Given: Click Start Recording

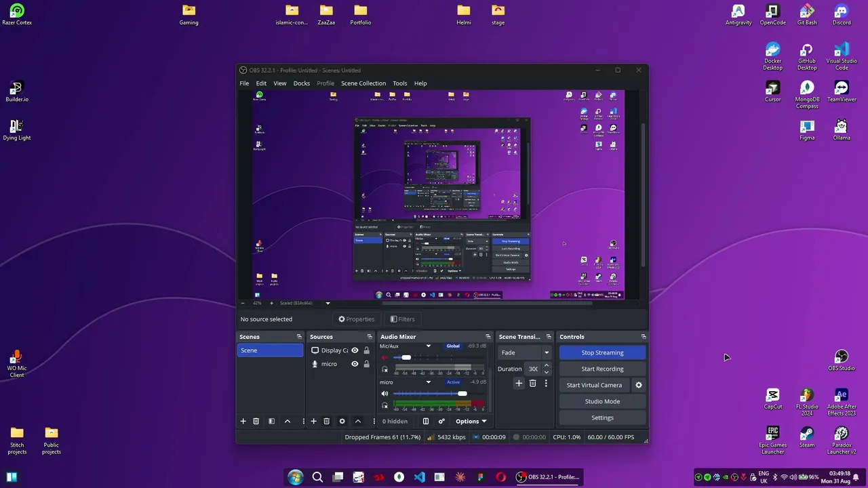Looking at the screenshot, I should pyautogui.click(x=602, y=369).
